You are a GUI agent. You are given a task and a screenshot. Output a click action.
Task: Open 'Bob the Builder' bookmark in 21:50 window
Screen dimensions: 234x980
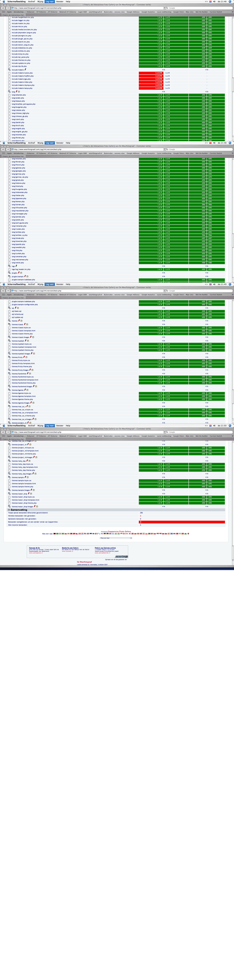202,436
